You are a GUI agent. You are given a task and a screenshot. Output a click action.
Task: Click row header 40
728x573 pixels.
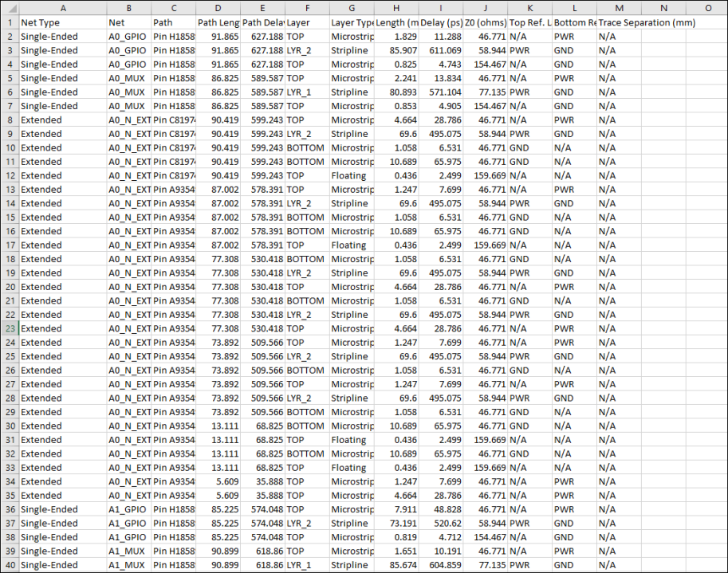[x=9, y=564]
